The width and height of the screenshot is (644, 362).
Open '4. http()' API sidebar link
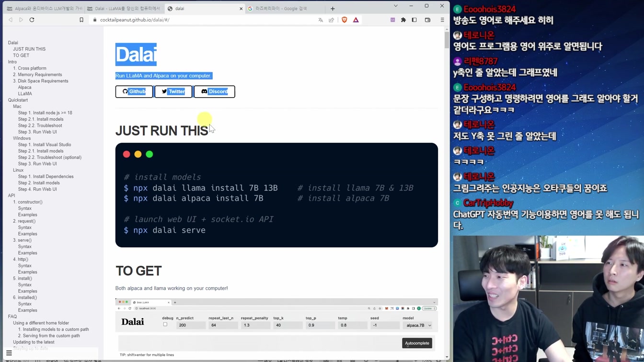[x=21, y=260]
